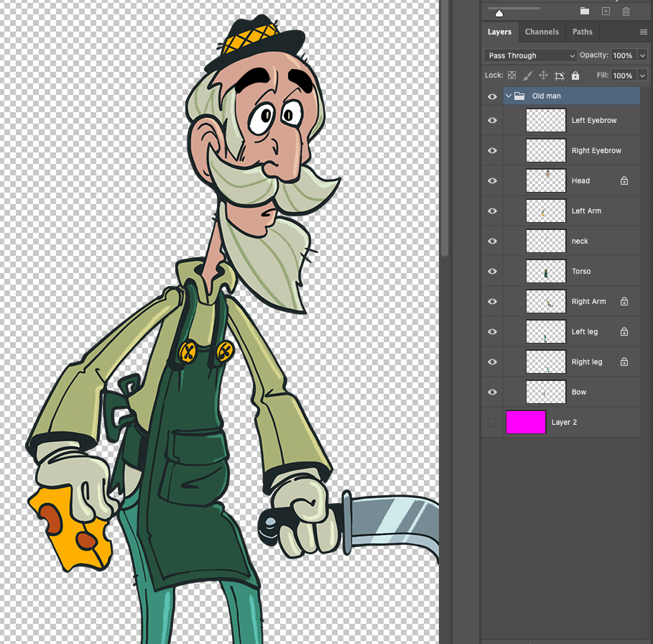Screen dimensions: 653x644
Task: Hide the Right Eyebrow layer
Action: 492,150
